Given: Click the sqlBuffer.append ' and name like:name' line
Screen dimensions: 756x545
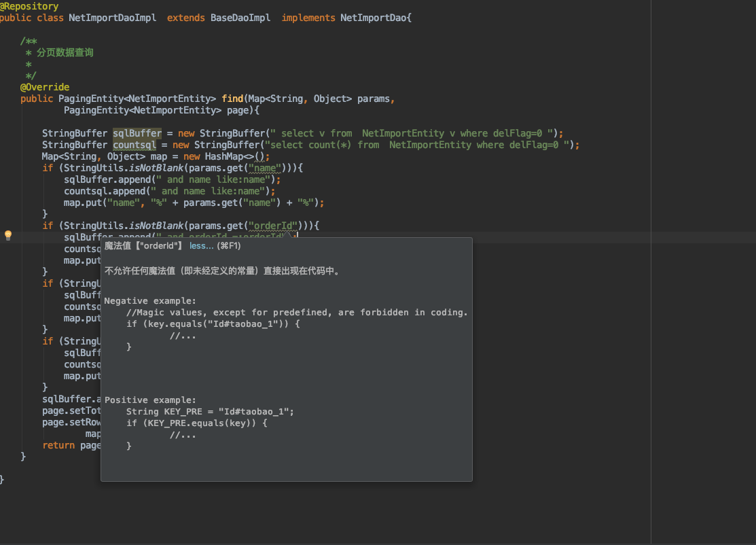Looking at the screenshot, I should click(172, 180).
